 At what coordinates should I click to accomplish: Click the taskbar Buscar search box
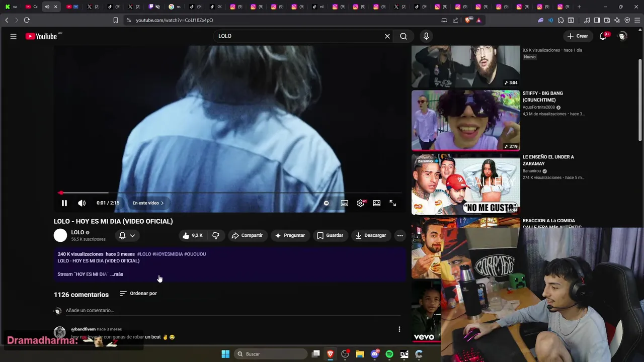pyautogui.click(x=271, y=354)
